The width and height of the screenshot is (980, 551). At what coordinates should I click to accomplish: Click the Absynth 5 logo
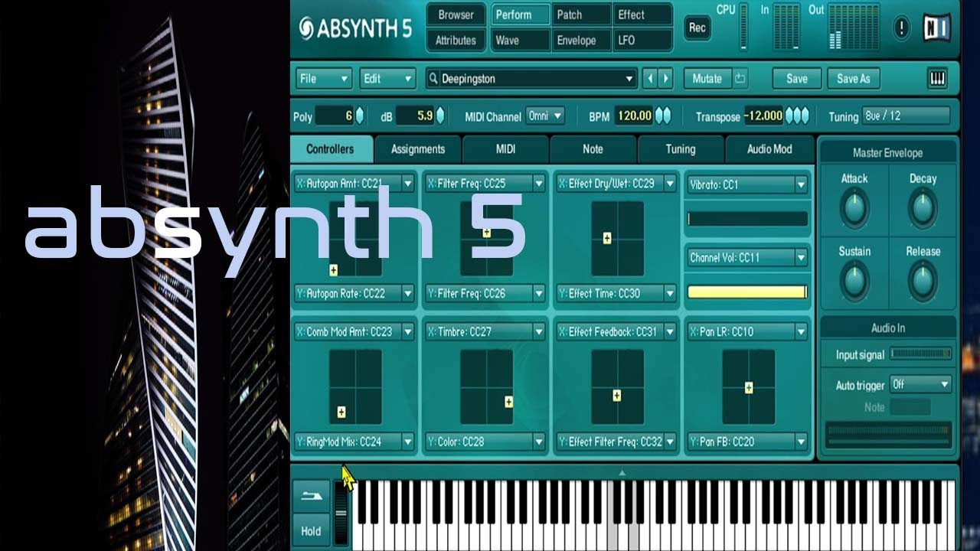coord(355,28)
